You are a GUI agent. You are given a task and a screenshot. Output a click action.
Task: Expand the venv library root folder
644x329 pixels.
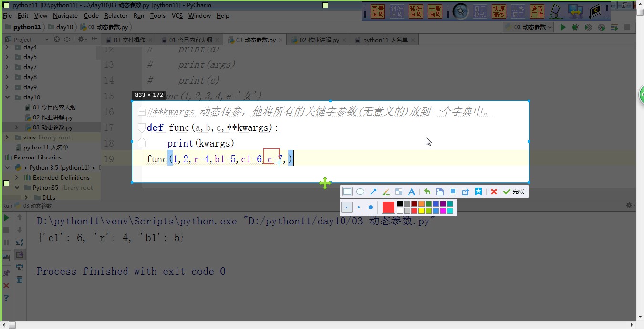[x=7, y=138]
